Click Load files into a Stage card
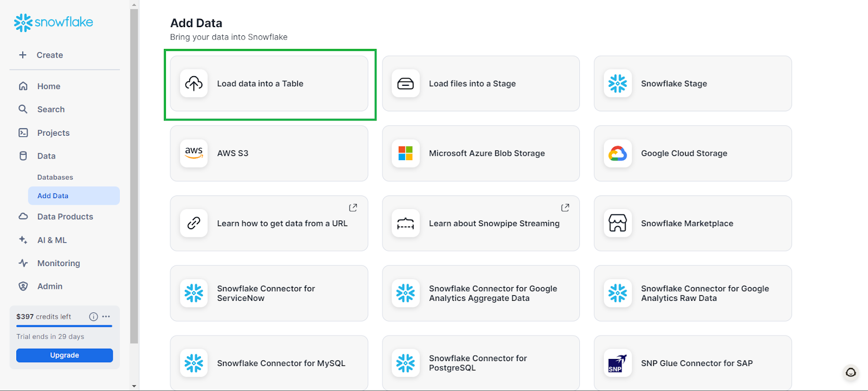The height and width of the screenshot is (391, 868). click(481, 84)
